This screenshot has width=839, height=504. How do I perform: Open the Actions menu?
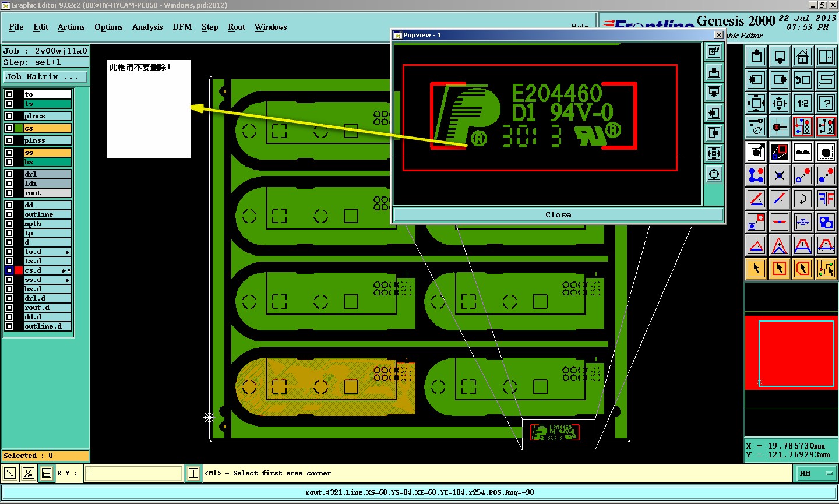click(71, 27)
